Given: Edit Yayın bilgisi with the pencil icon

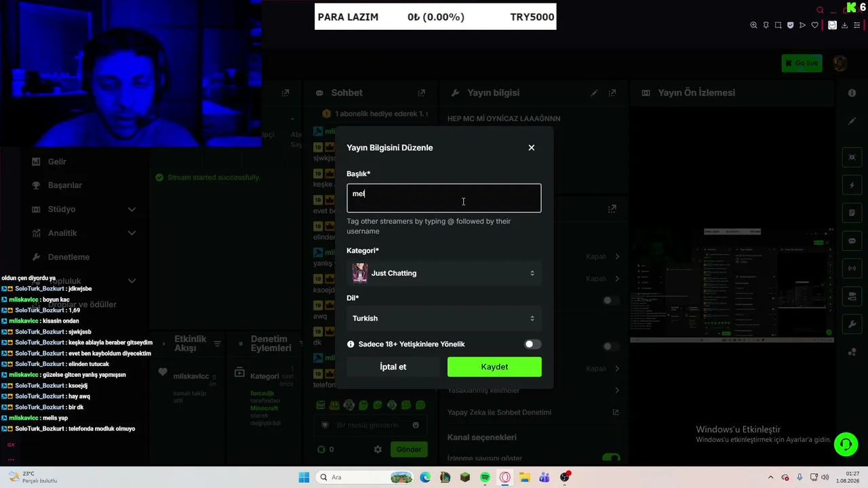Looking at the screenshot, I should click(595, 93).
